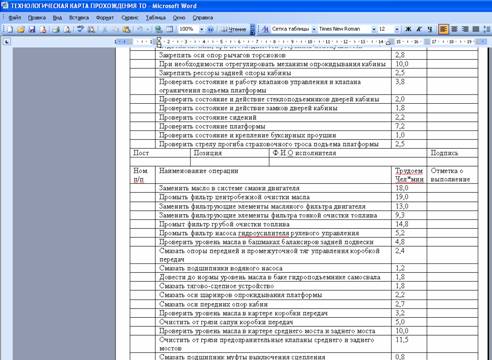Viewport: 492px width, 360px height.
Task: Click the Paste clipboard icon
Action: [x=126, y=29]
